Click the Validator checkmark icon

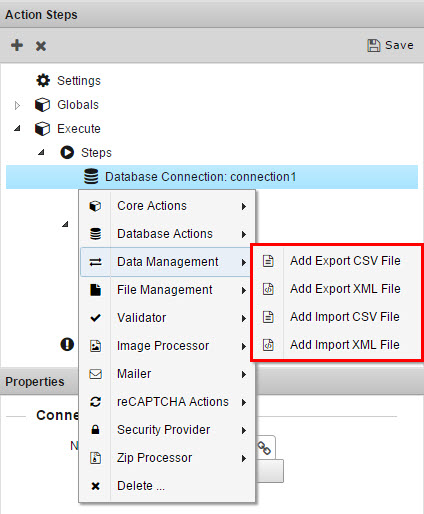[96, 318]
